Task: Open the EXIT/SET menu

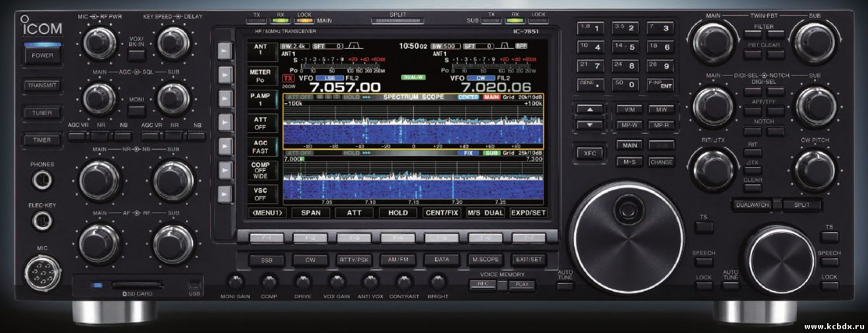Action: (529, 260)
